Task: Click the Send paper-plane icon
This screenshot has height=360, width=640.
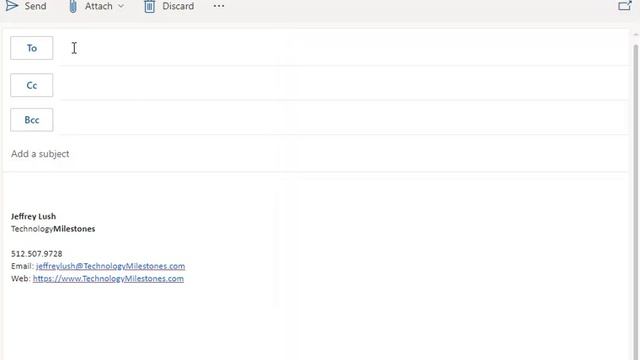Action: click(x=11, y=6)
